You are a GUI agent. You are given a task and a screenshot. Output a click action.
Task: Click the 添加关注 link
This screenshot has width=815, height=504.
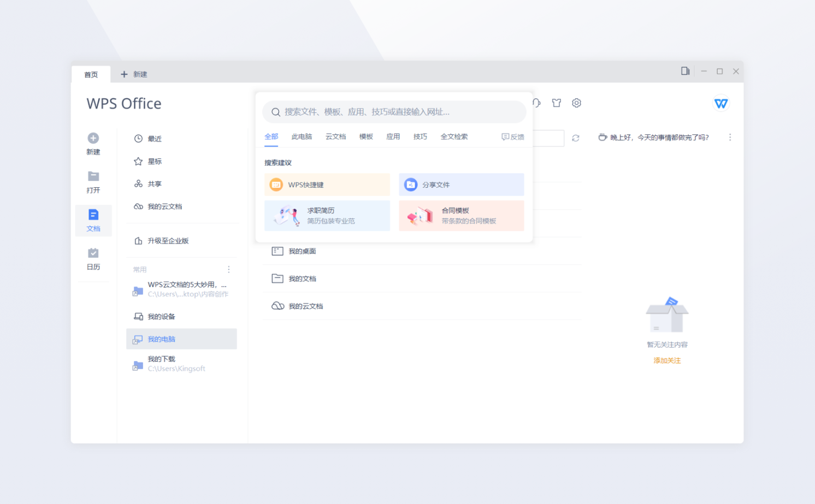point(667,360)
